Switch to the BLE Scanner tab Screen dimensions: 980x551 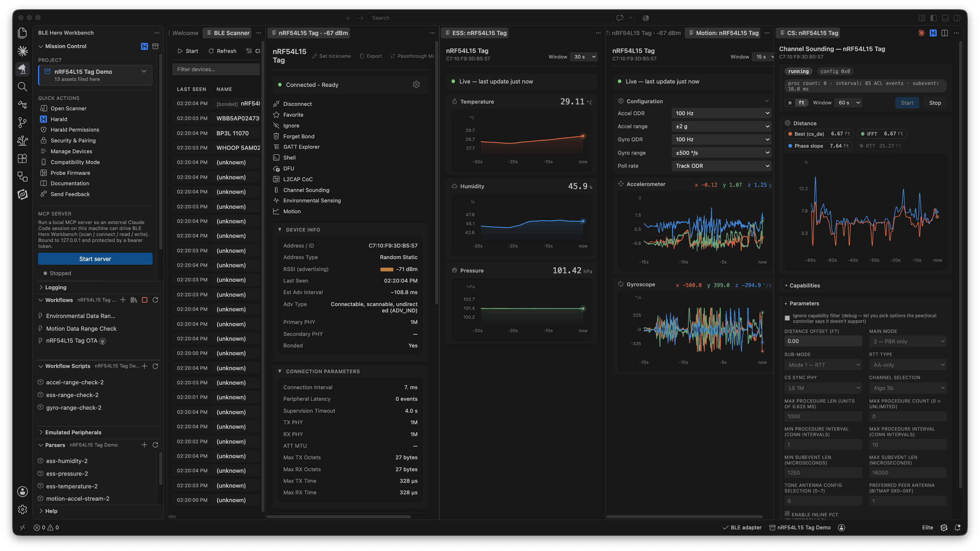[227, 33]
